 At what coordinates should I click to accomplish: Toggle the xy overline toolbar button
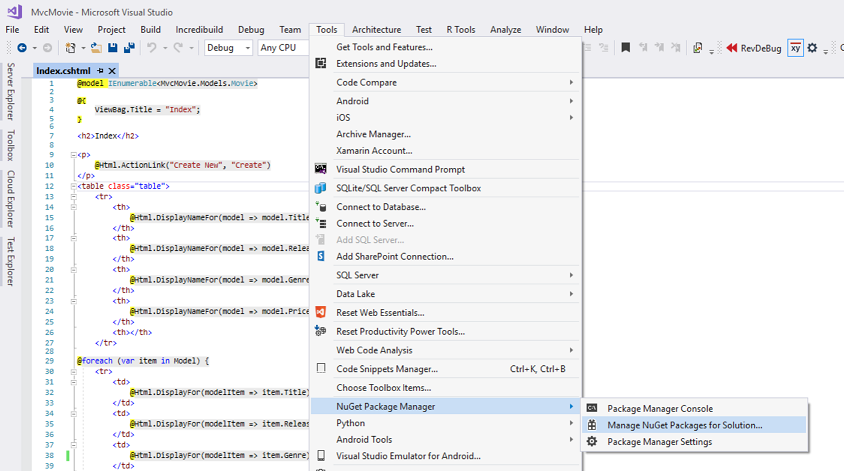pos(795,48)
